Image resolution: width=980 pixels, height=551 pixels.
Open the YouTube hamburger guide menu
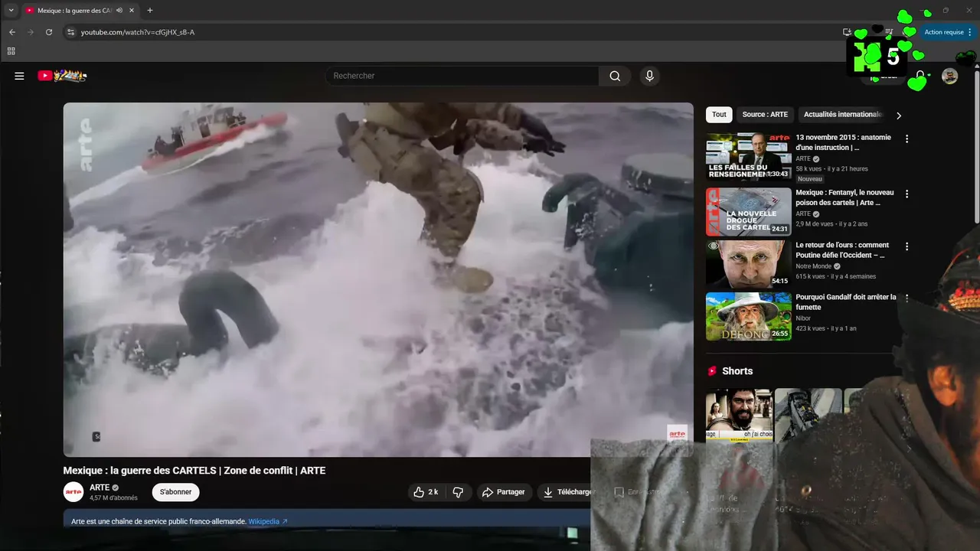19,76
